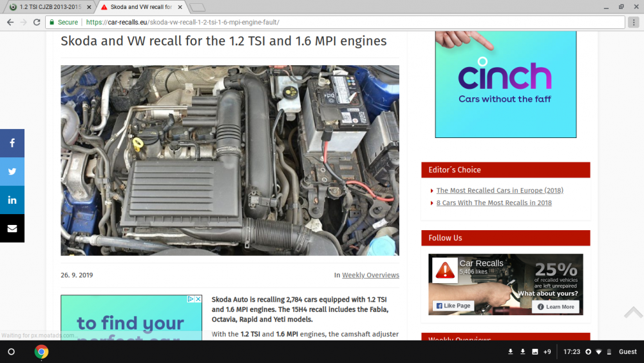This screenshot has width=644, height=363.
Task: Click the Wi-Fi status icon
Action: pyautogui.click(x=599, y=352)
